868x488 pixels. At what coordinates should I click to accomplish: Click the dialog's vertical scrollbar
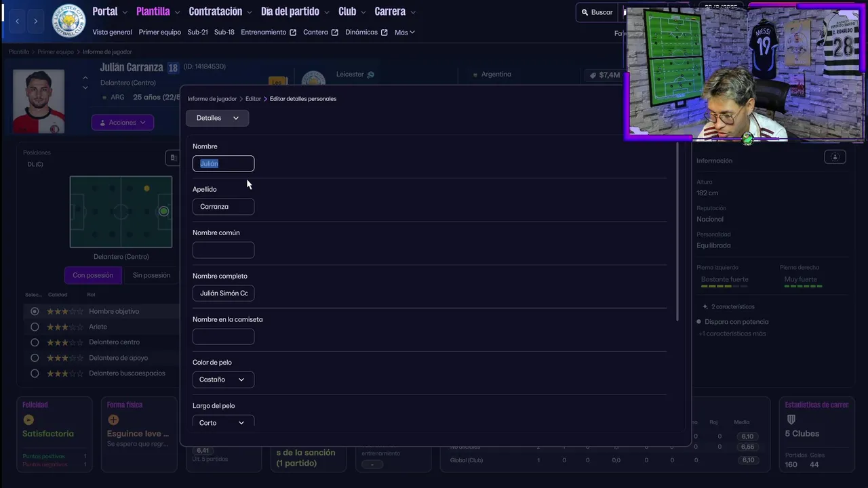coord(677,232)
